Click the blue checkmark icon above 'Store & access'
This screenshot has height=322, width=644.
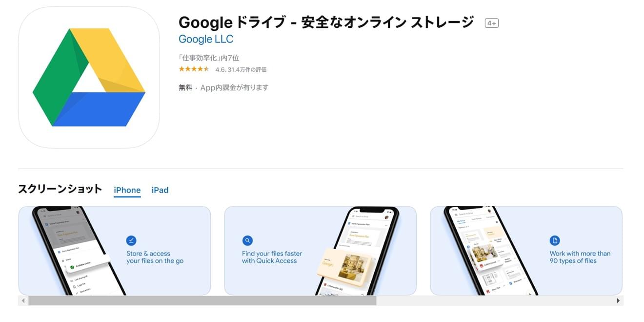(x=131, y=240)
